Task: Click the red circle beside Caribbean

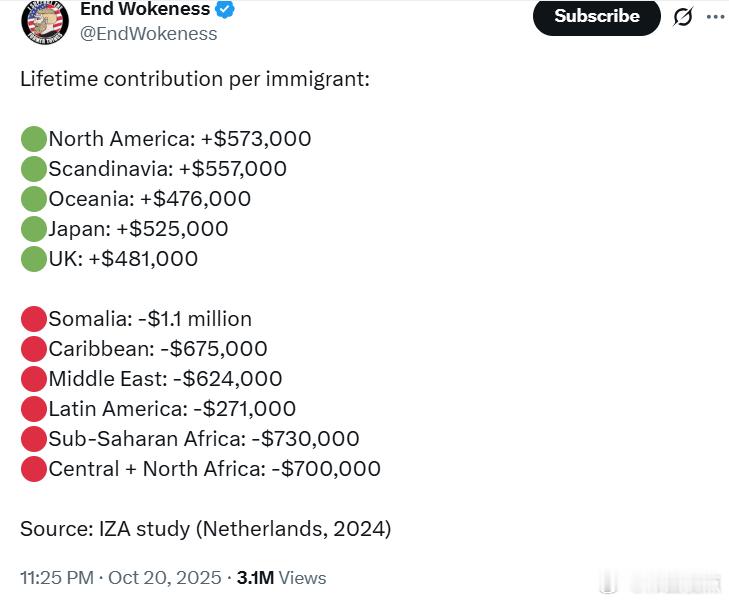Action: pos(34,349)
